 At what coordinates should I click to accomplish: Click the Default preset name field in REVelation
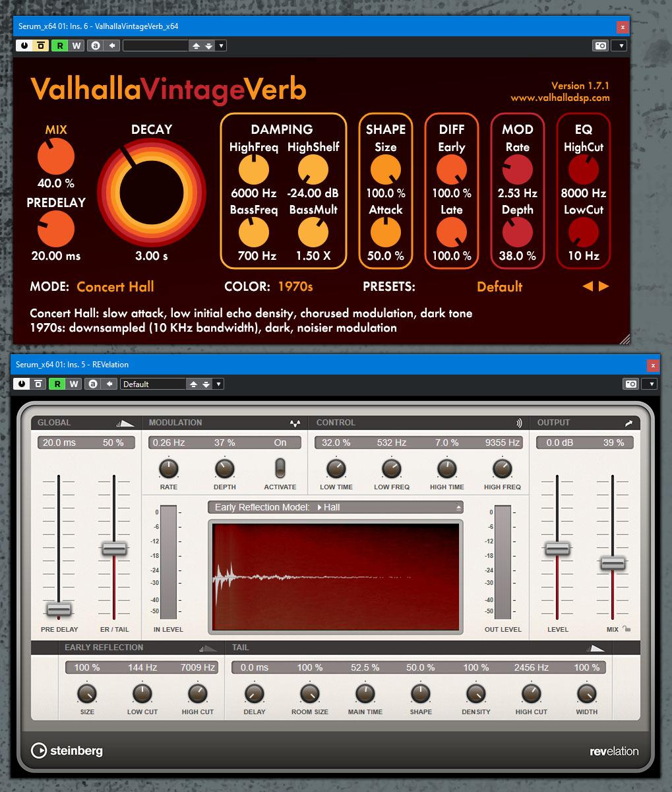pos(153,383)
